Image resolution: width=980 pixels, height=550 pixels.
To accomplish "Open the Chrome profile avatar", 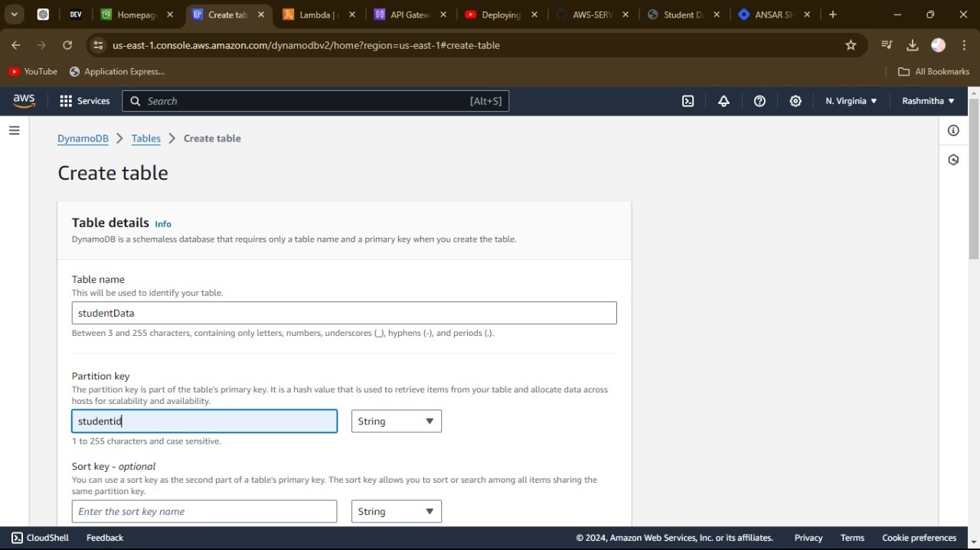I will coord(938,45).
